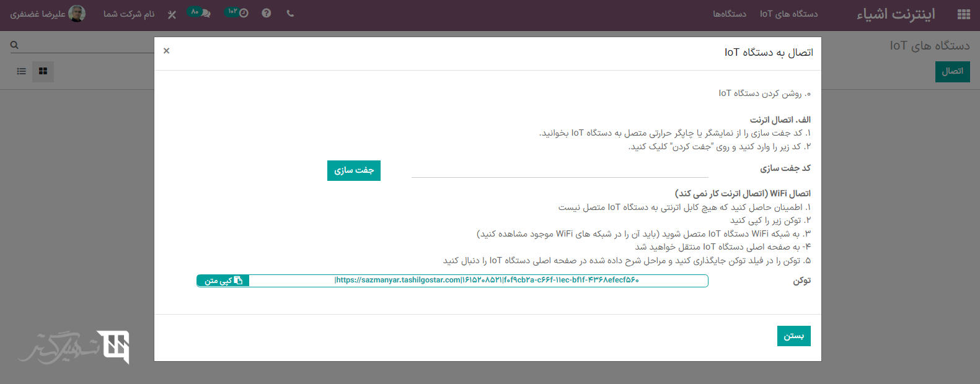Click the token URL text
The image size is (980, 384).
pyautogui.click(x=487, y=281)
